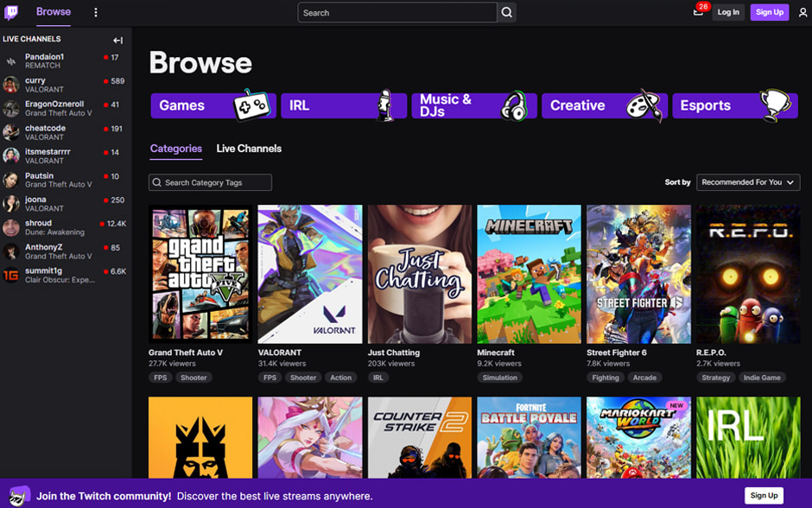Focus the Search Category Tags field

[x=210, y=182]
